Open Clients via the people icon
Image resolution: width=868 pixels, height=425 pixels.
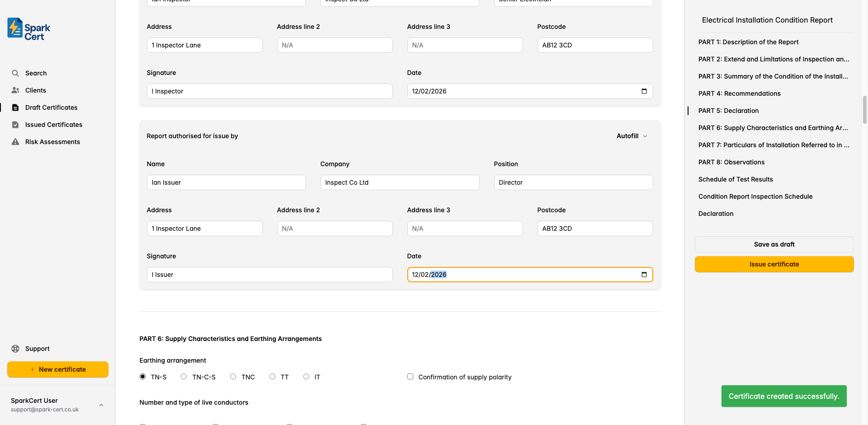(15, 90)
